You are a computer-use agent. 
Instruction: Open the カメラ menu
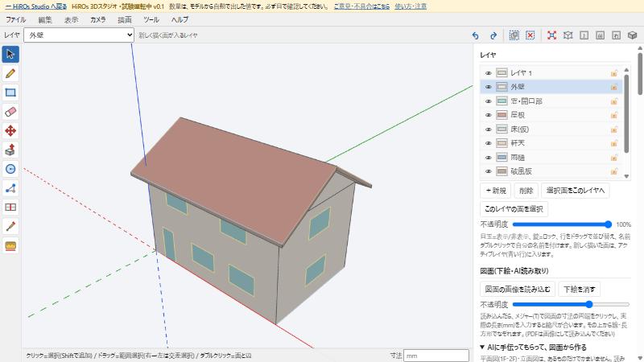(97, 19)
